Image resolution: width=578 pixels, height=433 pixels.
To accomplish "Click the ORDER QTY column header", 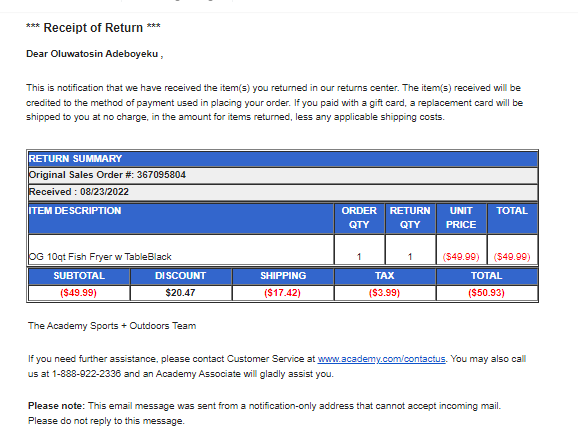I will [x=359, y=218].
